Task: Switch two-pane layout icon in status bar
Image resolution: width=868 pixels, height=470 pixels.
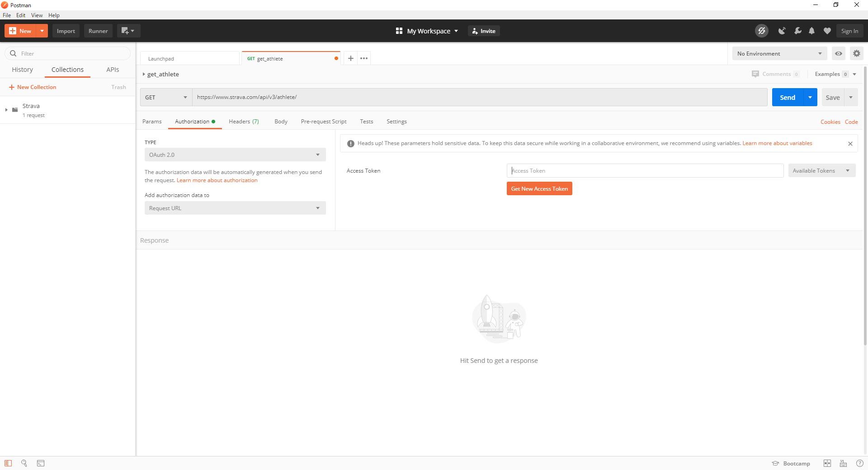Action: [827, 463]
